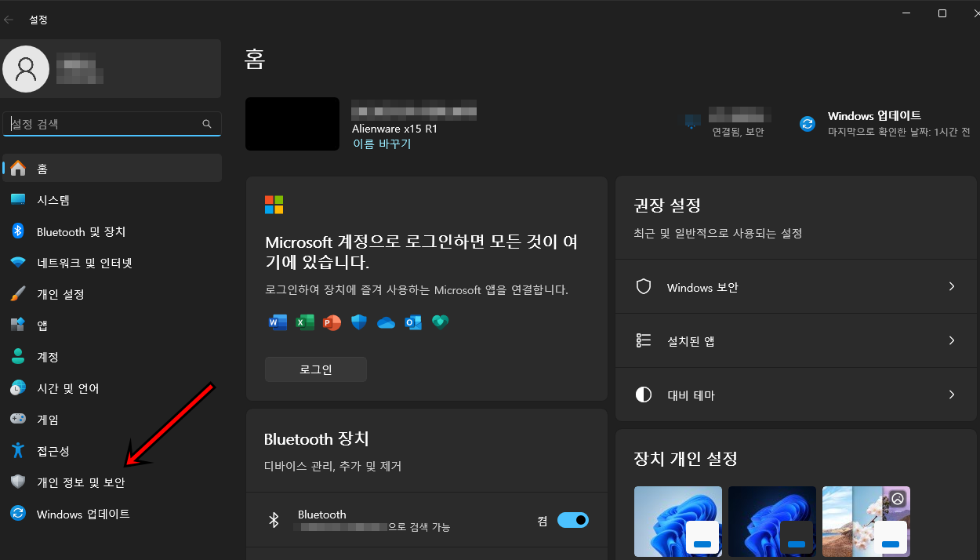Click the 대비 테마 half-circle icon

[644, 395]
